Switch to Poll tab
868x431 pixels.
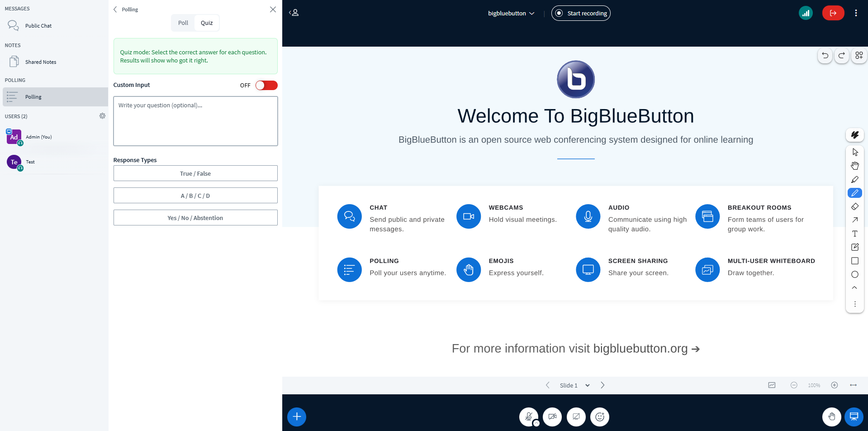(x=183, y=23)
